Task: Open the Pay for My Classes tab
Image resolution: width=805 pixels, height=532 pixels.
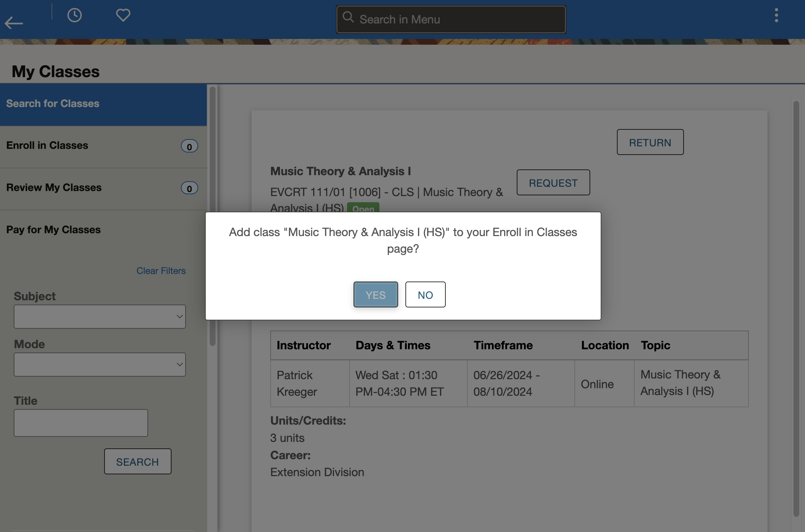Action: point(103,231)
